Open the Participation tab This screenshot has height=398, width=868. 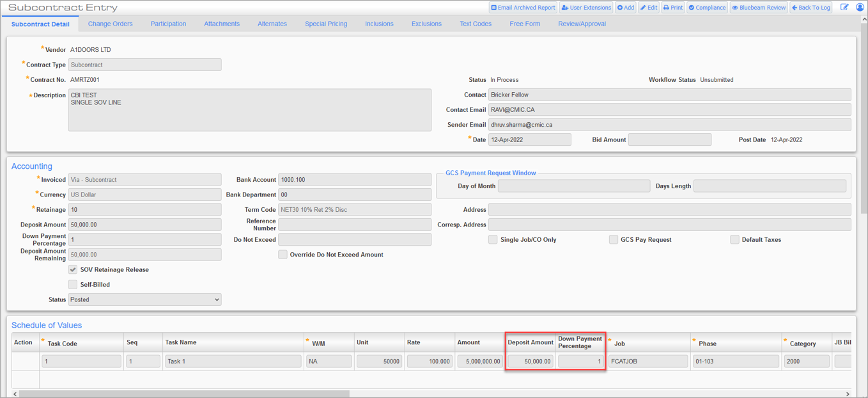[168, 24]
